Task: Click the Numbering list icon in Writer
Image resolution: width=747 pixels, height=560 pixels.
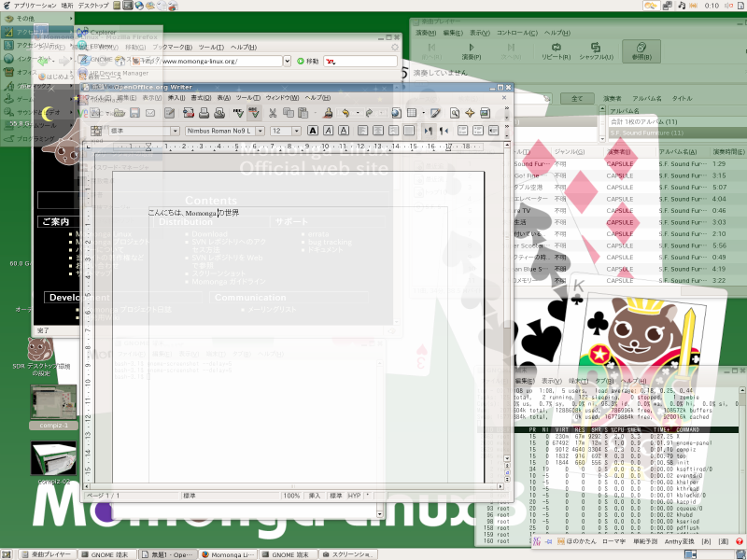Action: [462, 131]
